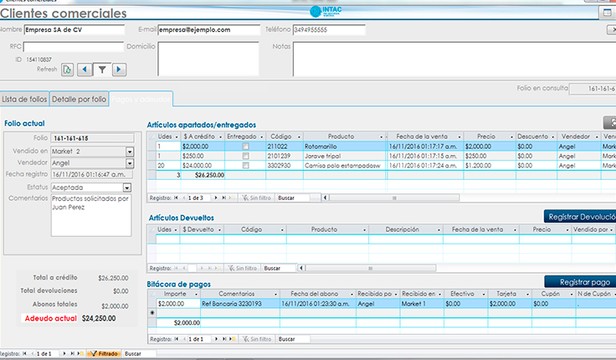Open the Vendedor dropdown in Folio actual
The width and height of the screenshot is (616, 360).
click(130, 163)
